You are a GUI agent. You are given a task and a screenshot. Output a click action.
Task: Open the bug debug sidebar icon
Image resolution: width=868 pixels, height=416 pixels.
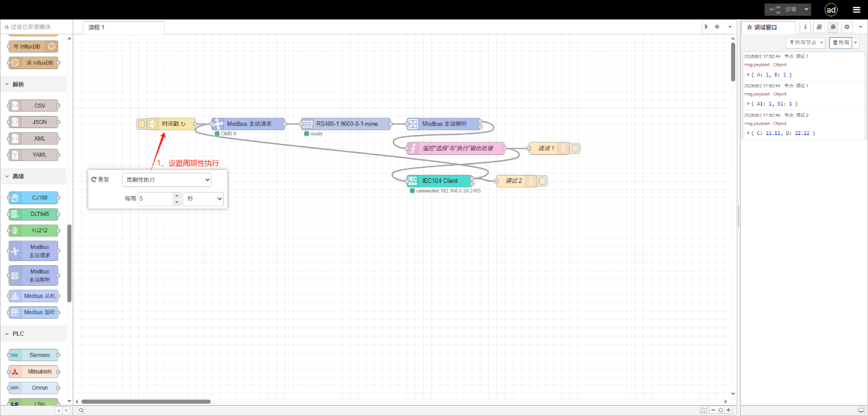click(832, 27)
